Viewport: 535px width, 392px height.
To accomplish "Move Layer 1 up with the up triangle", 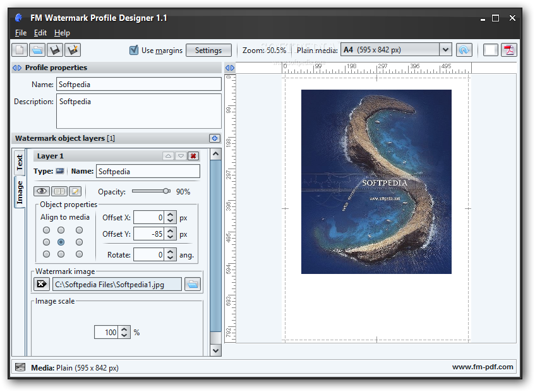I will point(168,156).
